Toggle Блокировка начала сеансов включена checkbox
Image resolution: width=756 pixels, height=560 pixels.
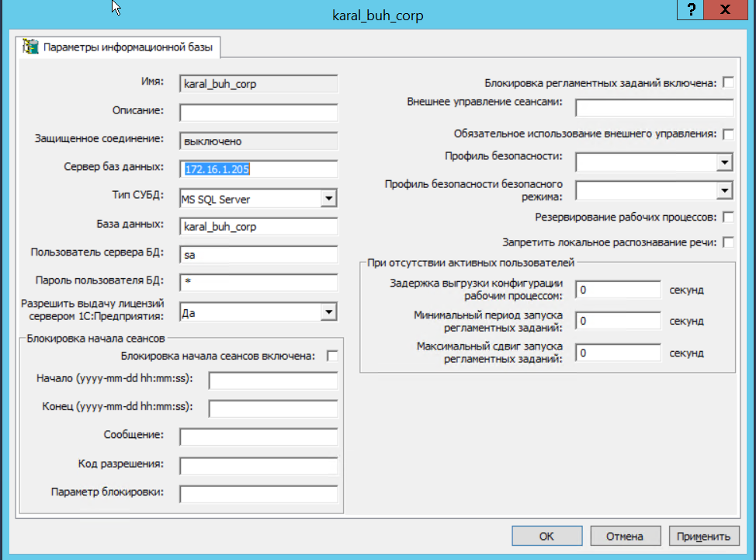coord(333,356)
